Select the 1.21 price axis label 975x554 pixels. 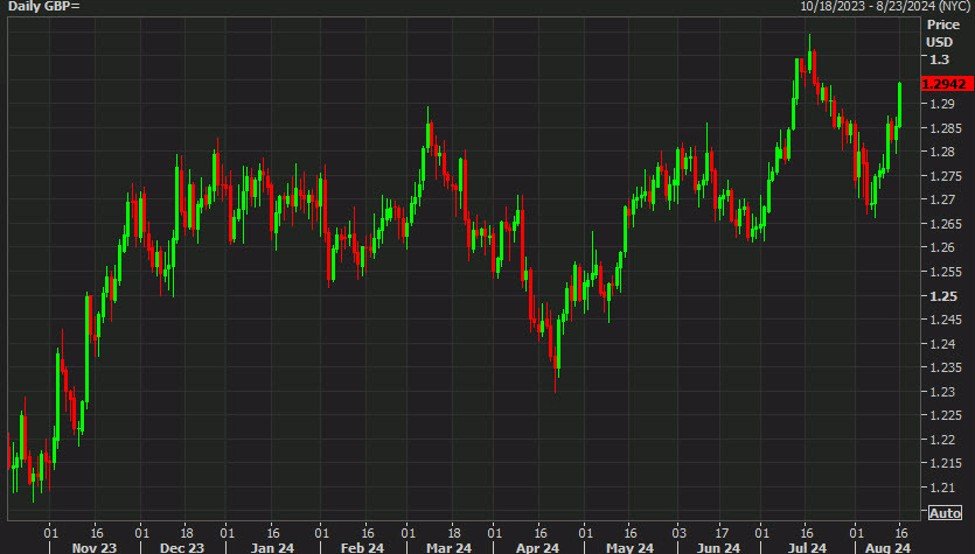941,488
